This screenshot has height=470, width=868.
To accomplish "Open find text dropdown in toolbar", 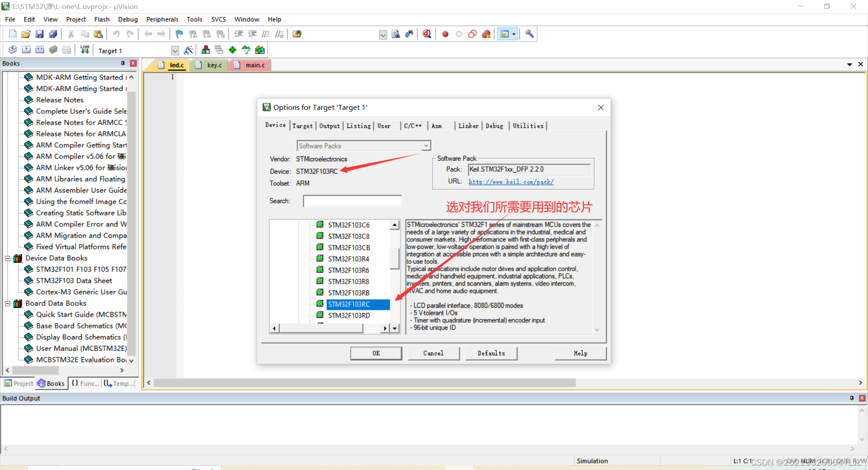I will (383, 35).
